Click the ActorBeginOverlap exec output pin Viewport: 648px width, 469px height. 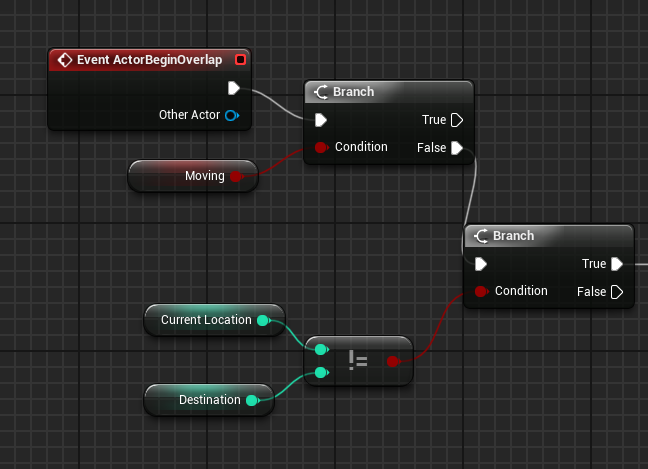pyautogui.click(x=233, y=88)
